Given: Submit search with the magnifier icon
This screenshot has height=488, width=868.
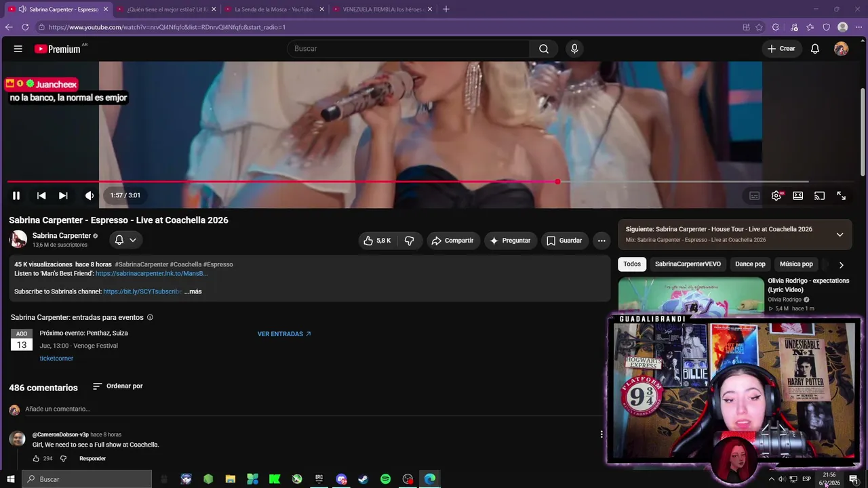Looking at the screenshot, I should click(x=544, y=49).
